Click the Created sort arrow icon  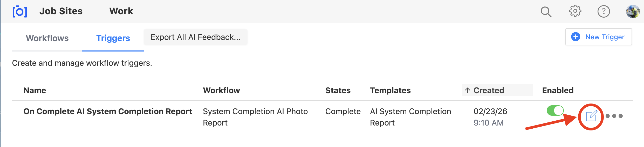click(468, 90)
